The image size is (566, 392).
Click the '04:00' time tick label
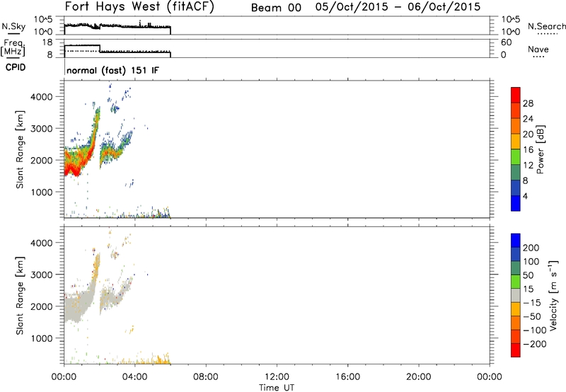(135, 377)
